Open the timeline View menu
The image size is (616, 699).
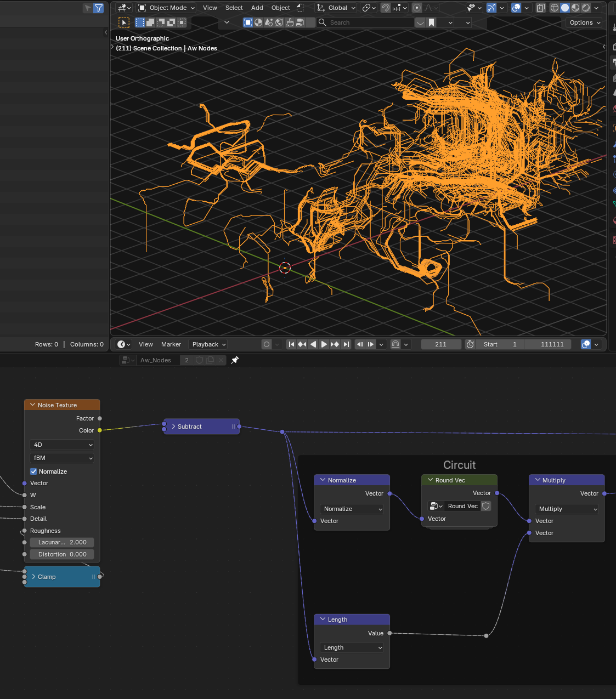point(146,344)
